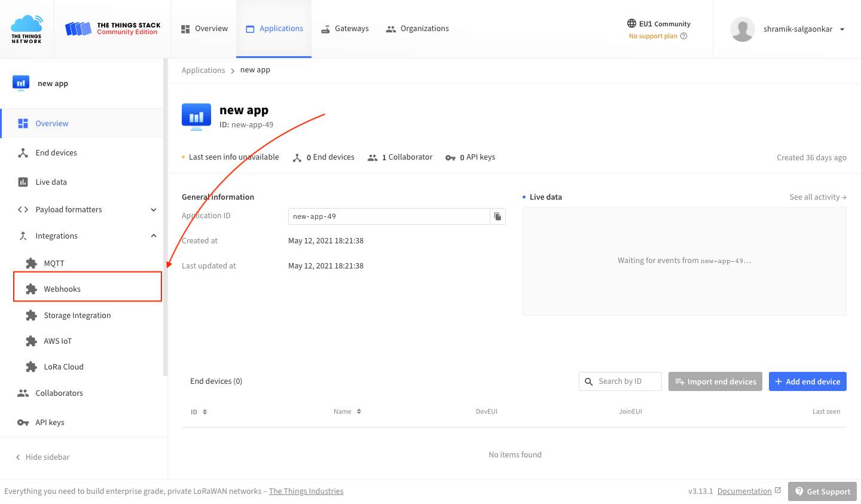Click the JoinEUI column header

click(x=630, y=411)
